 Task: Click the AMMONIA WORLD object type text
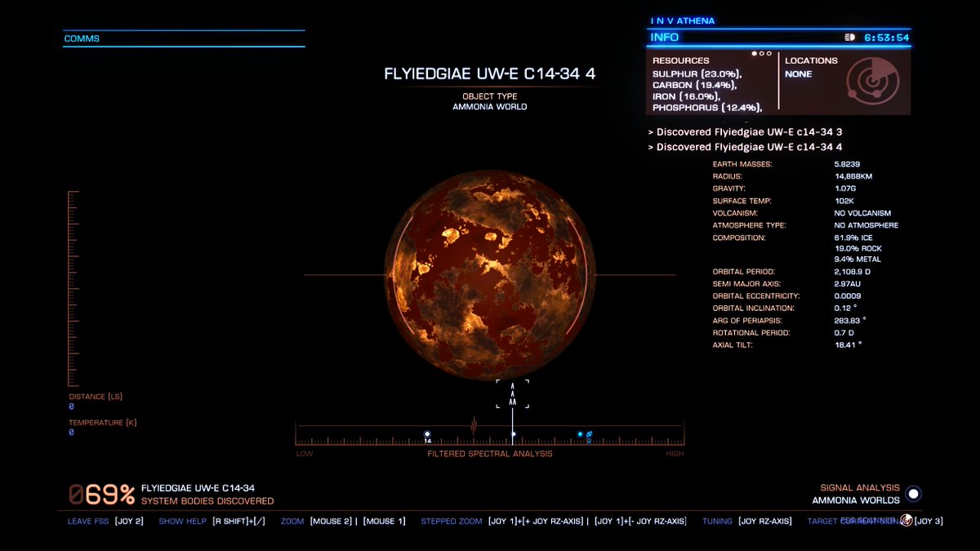(x=490, y=107)
